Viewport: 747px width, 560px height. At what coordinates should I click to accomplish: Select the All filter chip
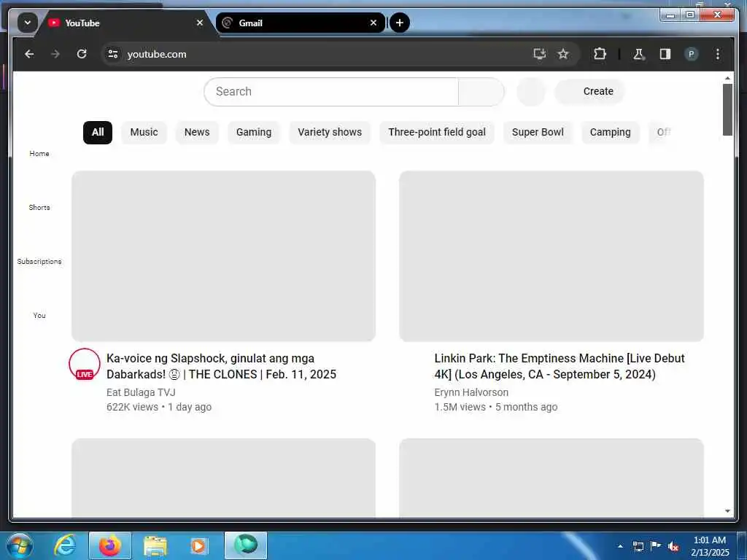tap(98, 133)
